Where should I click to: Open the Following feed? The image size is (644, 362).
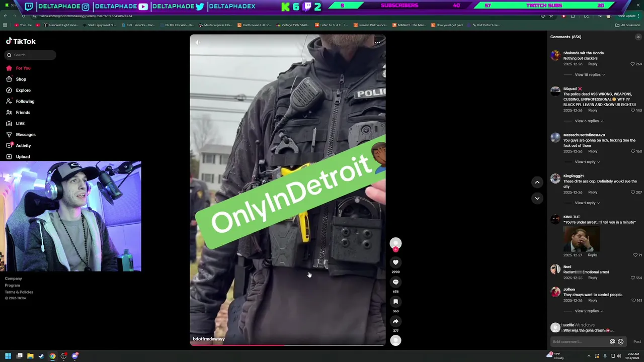[x=25, y=101]
